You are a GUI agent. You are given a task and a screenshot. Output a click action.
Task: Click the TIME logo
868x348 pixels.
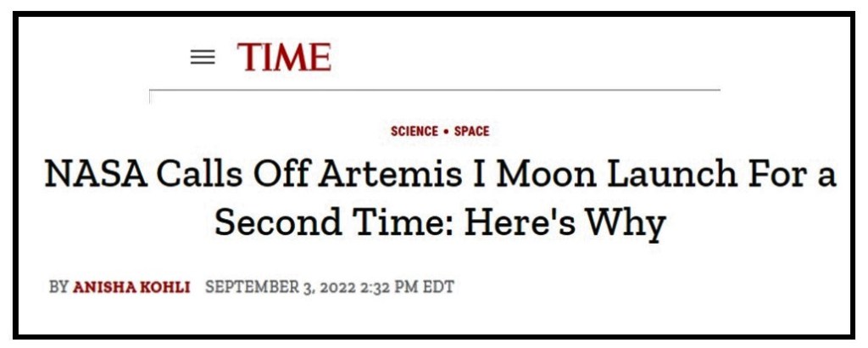point(284,57)
